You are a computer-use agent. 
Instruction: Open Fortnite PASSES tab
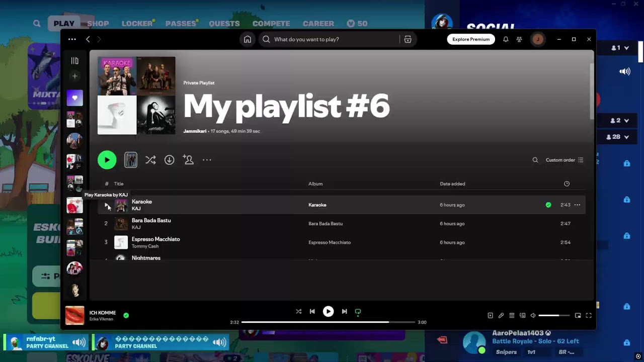point(181,23)
